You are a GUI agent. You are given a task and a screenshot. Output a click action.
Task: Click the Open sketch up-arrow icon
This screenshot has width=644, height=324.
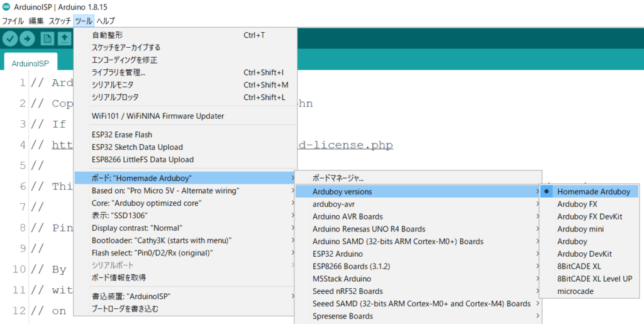(64, 39)
